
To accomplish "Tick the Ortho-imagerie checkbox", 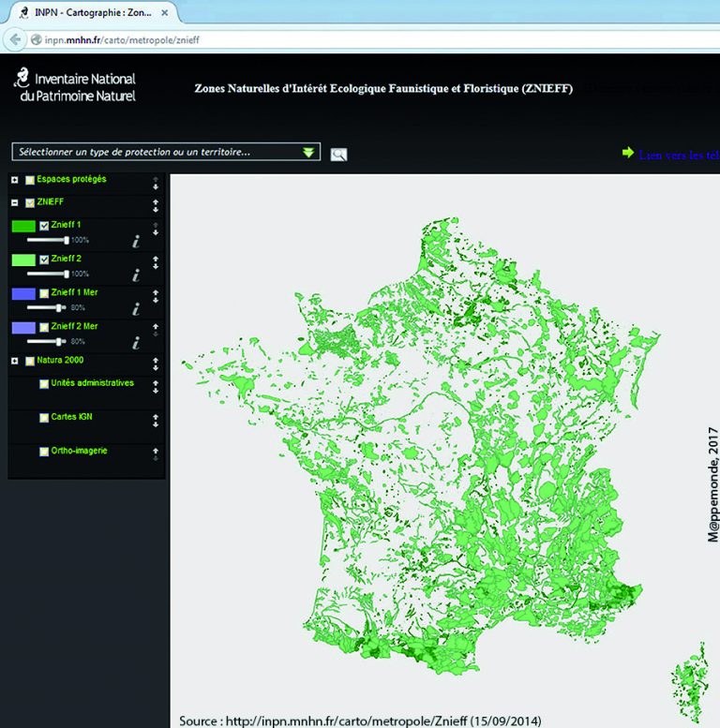I will [x=44, y=452].
